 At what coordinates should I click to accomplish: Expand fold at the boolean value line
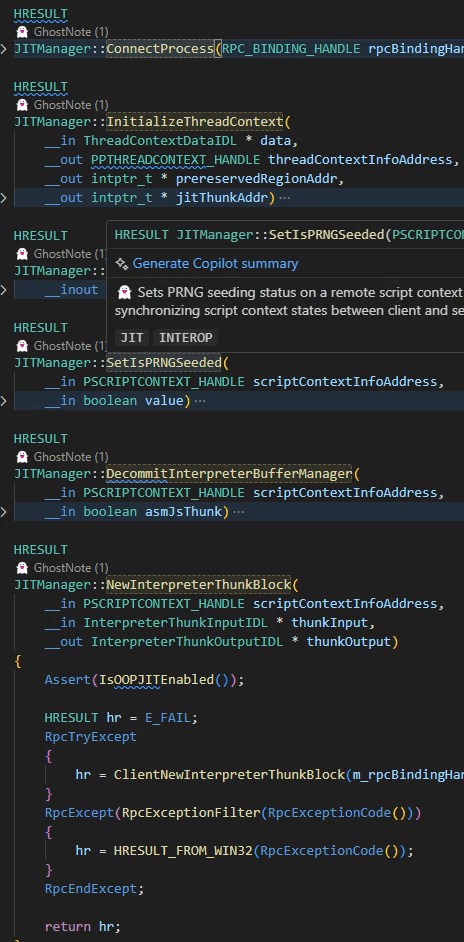4,401
